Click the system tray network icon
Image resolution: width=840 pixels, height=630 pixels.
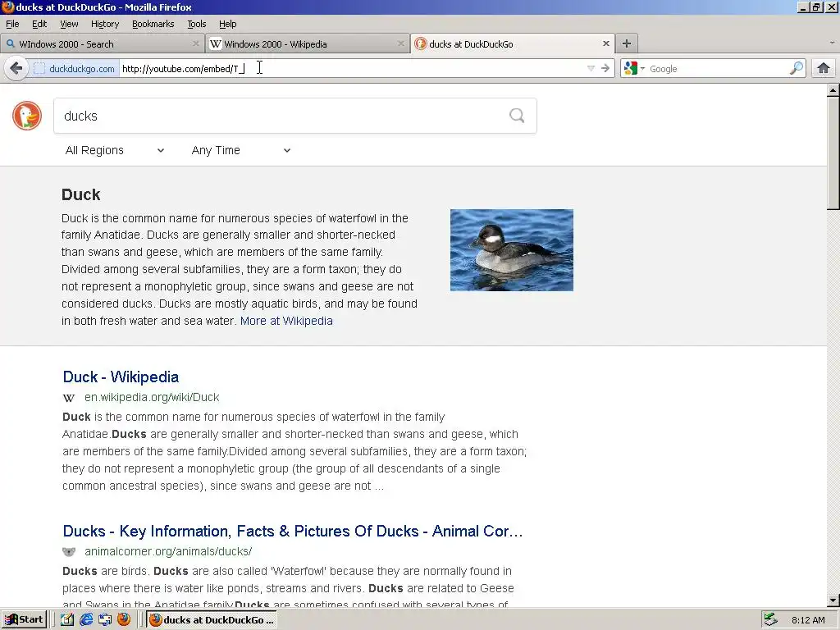pos(770,620)
